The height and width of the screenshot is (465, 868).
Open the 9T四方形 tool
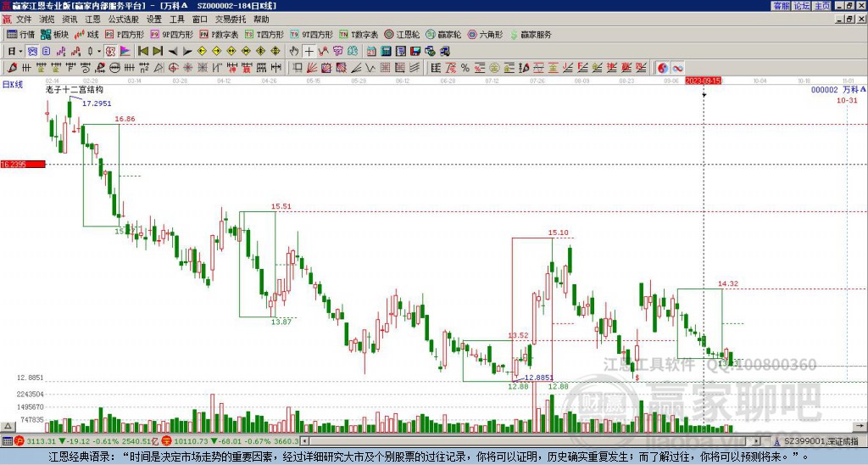pyautogui.click(x=311, y=34)
